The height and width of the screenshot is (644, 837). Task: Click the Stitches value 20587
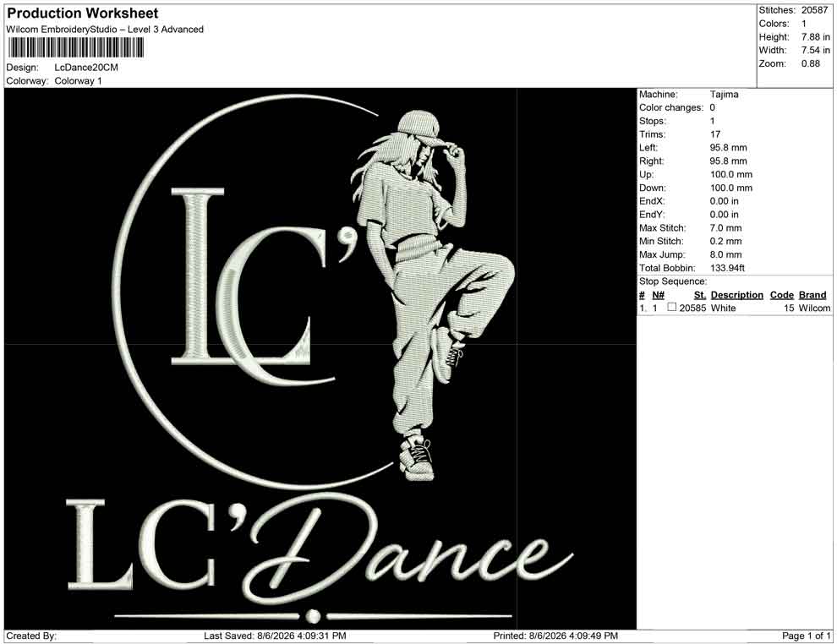814,10
